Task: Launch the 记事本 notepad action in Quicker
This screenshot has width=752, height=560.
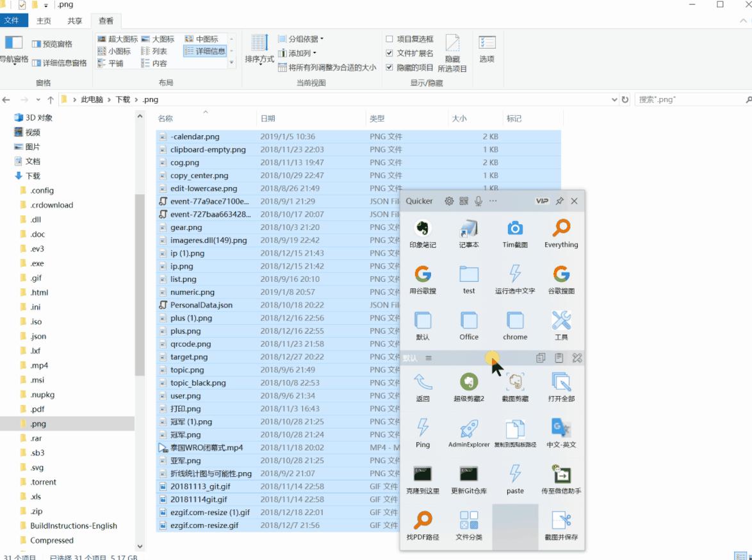Action: click(x=469, y=233)
